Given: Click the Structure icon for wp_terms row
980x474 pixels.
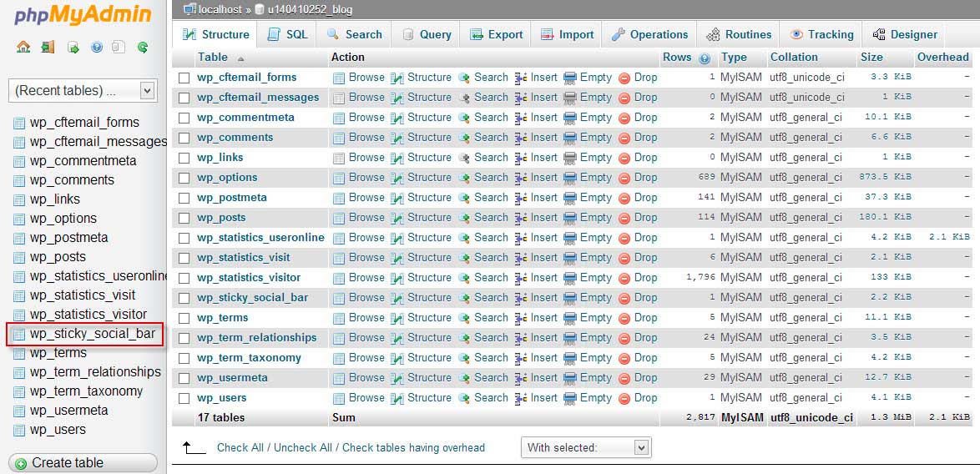Looking at the screenshot, I should (397, 318).
